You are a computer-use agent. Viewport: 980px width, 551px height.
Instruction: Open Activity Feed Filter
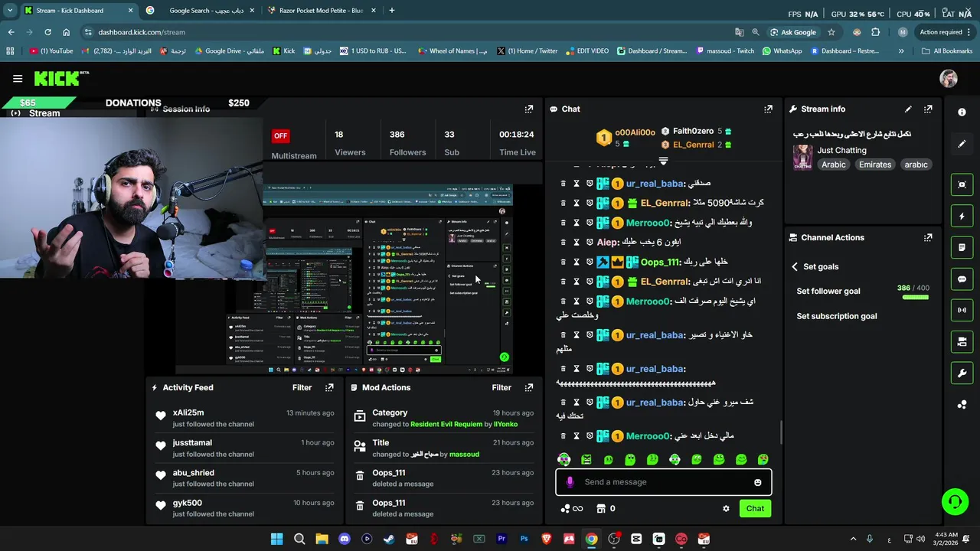[x=302, y=388]
